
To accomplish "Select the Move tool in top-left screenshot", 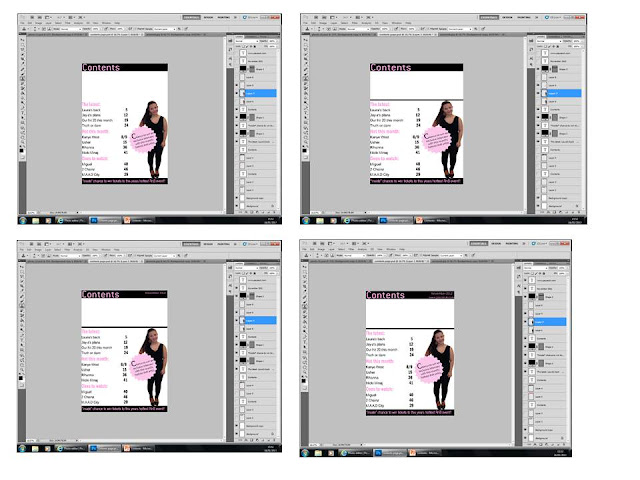I will click(22, 40).
